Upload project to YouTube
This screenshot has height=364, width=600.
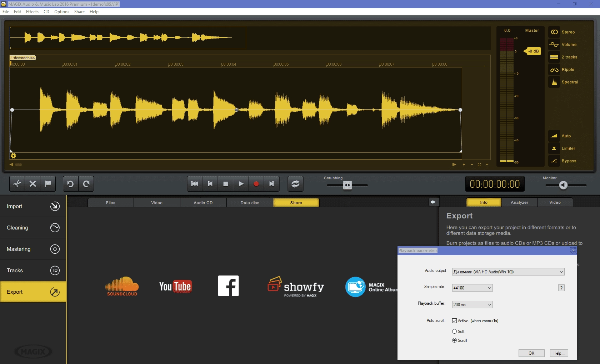[175, 286]
